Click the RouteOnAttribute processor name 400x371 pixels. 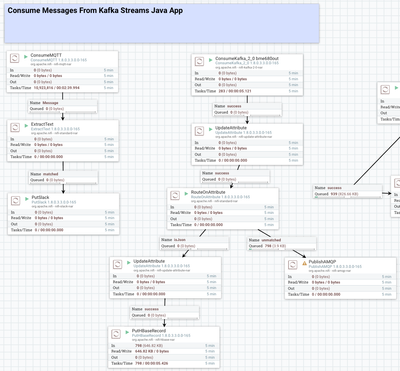pyautogui.click(x=208, y=192)
